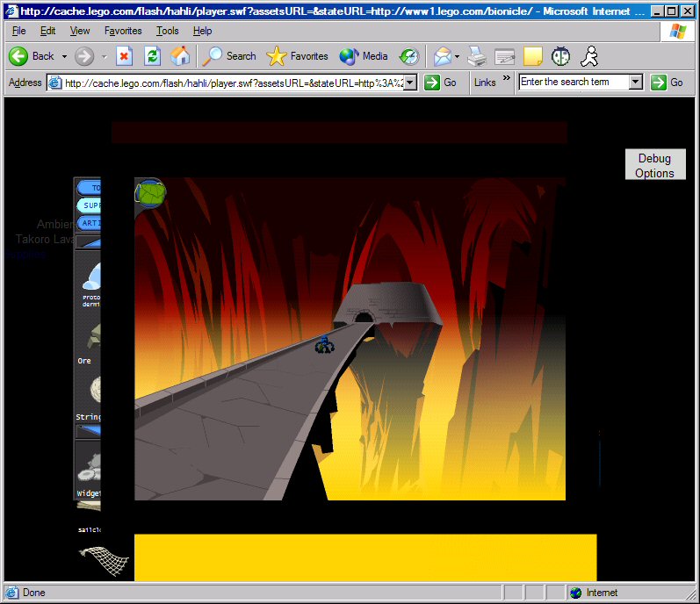Click the Print icon

coord(477,56)
